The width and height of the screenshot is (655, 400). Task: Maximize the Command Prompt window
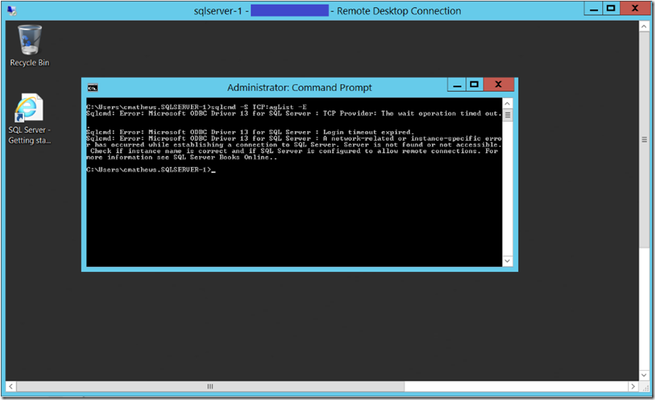pyautogui.click(x=474, y=85)
